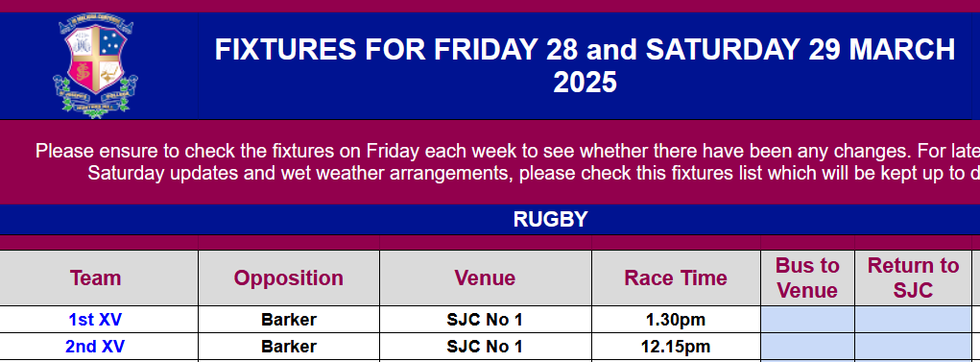Click the Venue column header
The width and height of the screenshot is (980, 362).
[x=485, y=278]
